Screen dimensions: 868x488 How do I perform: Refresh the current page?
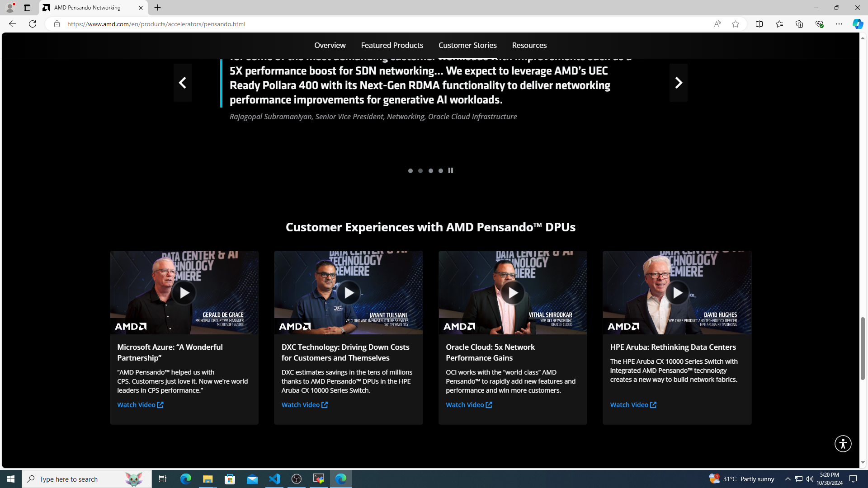[x=32, y=24]
